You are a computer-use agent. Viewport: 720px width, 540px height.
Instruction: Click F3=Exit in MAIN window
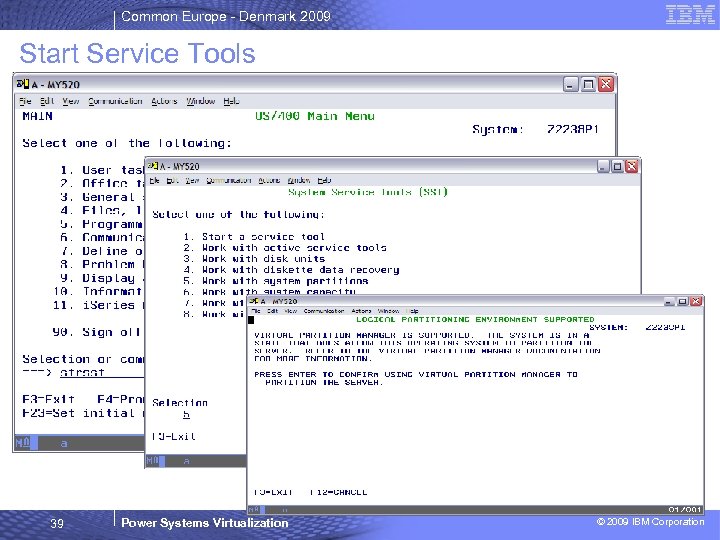click(x=48, y=399)
